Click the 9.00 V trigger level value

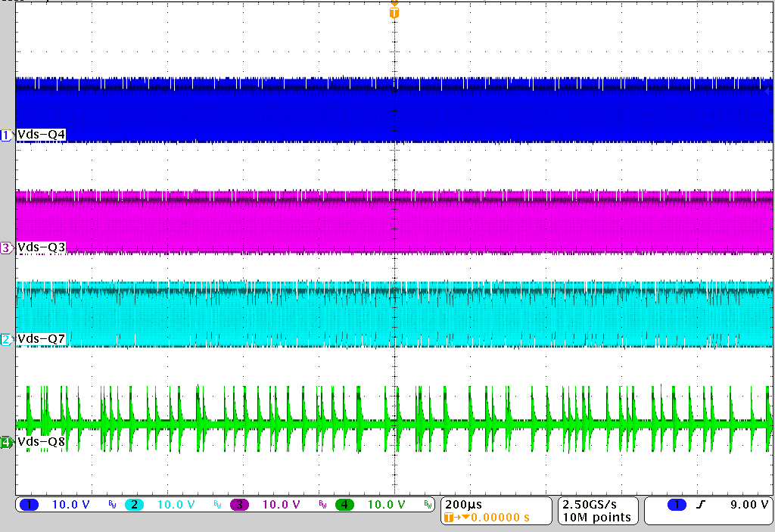click(x=749, y=505)
